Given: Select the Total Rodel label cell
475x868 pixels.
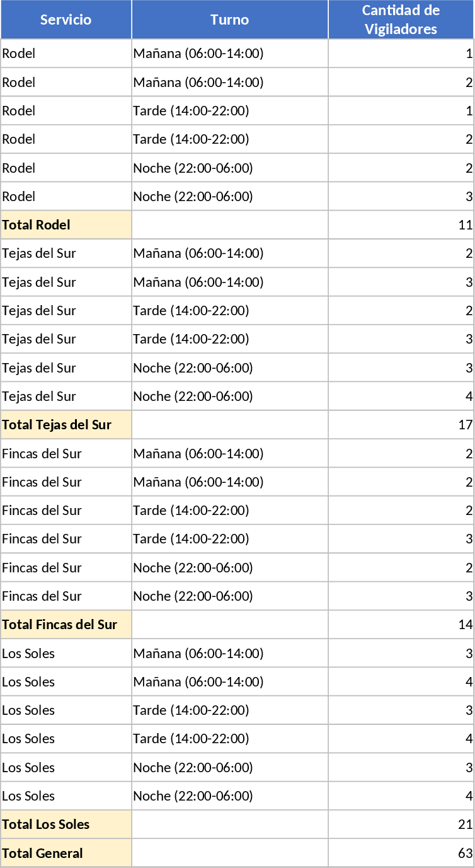Looking at the screenshot, I should tap(66, 225).
